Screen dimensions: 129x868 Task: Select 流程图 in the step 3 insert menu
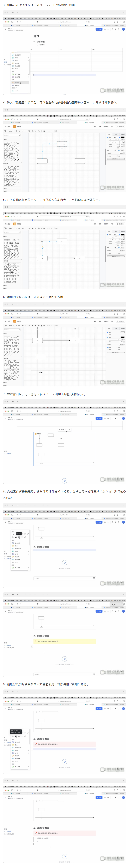(17, 82)
